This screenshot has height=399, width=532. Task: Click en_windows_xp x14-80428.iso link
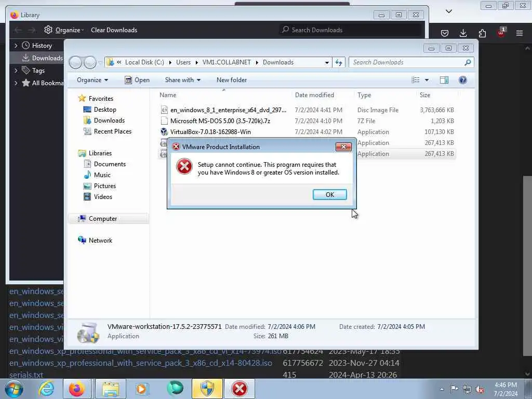[x=140, y=363]
